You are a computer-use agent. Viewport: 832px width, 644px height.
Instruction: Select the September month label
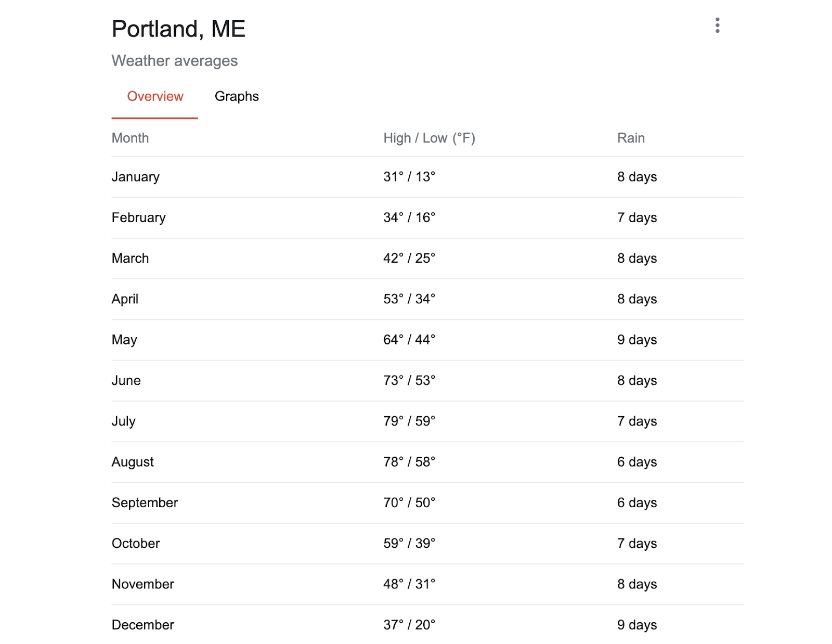(x=145, y=503)
